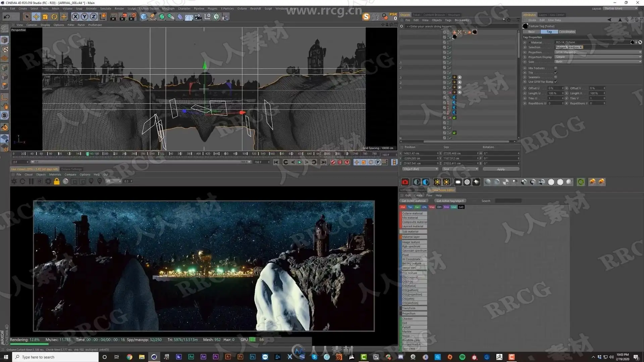
Task: Select the Rotate tool in top toolbar
Action: pos(54,16)
